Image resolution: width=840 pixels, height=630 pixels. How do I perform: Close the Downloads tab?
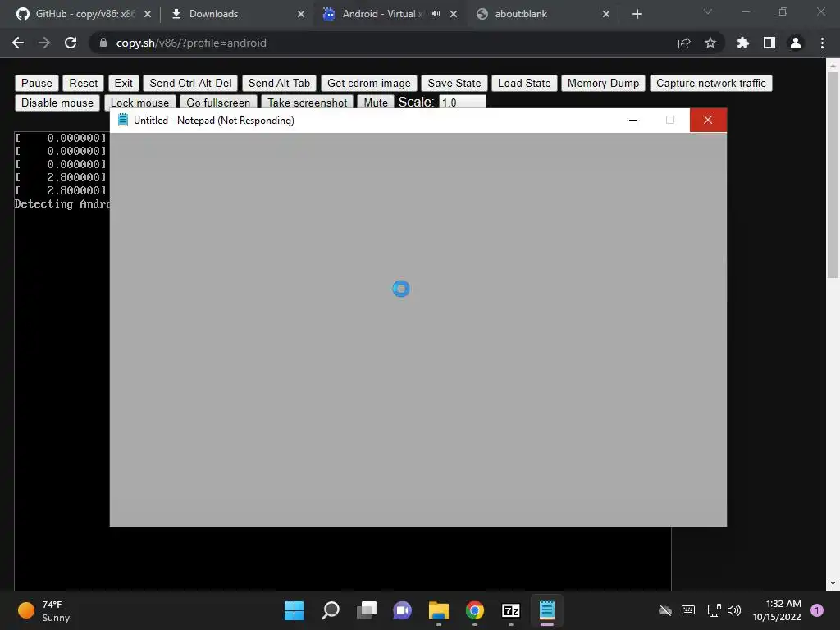[x=301, y=14]
